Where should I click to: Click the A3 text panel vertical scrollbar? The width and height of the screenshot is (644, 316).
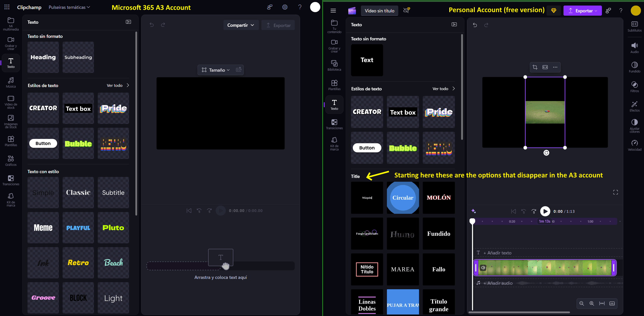click(x=136, y=124)
